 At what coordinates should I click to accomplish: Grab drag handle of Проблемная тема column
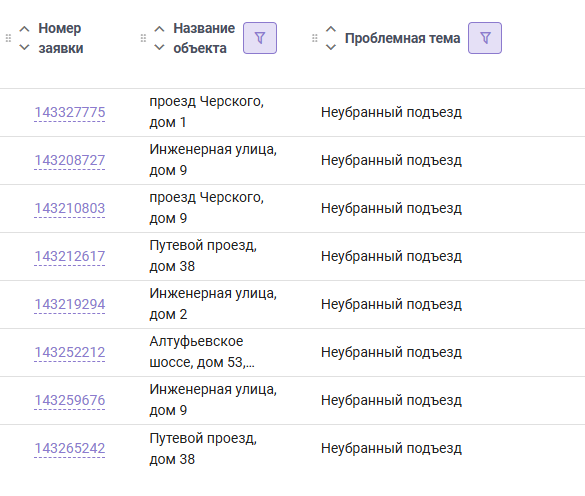[315, 38]
